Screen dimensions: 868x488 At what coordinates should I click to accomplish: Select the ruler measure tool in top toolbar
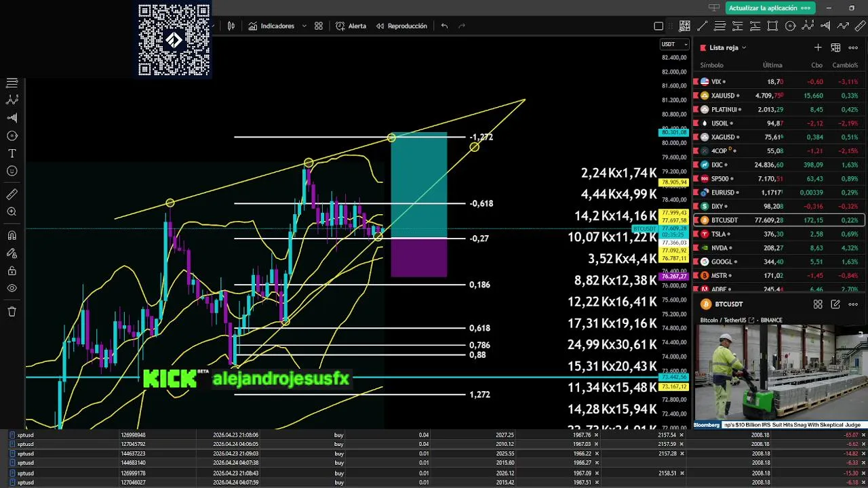[861, 26]
